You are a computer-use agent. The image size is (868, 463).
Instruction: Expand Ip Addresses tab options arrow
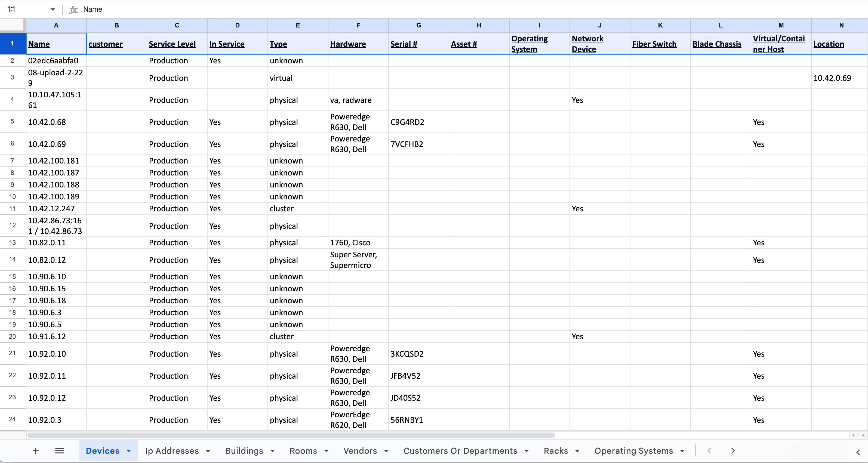click(208, 451)
